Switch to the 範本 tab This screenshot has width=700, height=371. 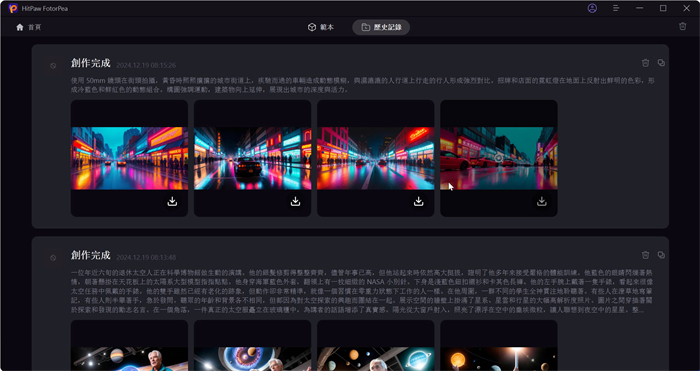[321, 27]
